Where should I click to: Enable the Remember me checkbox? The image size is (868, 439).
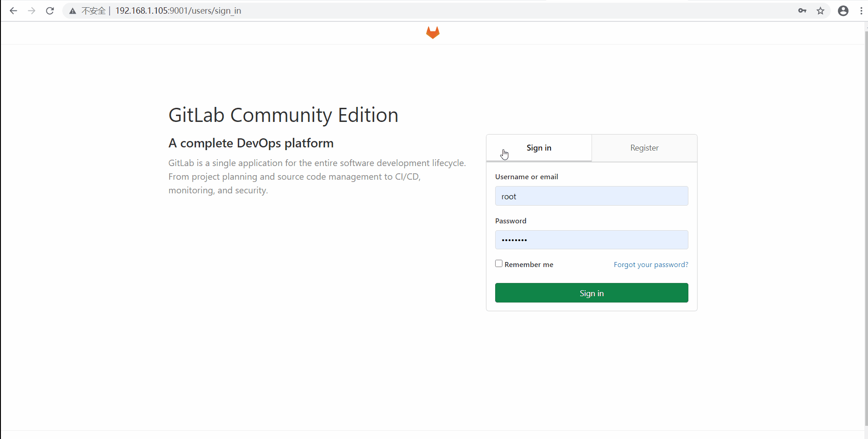[x=499, y=263]
